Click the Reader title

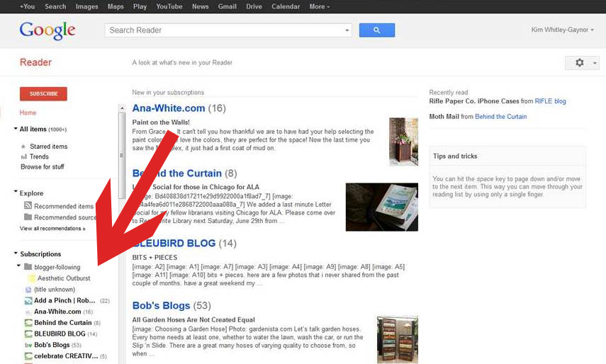(x=35, y=62)
